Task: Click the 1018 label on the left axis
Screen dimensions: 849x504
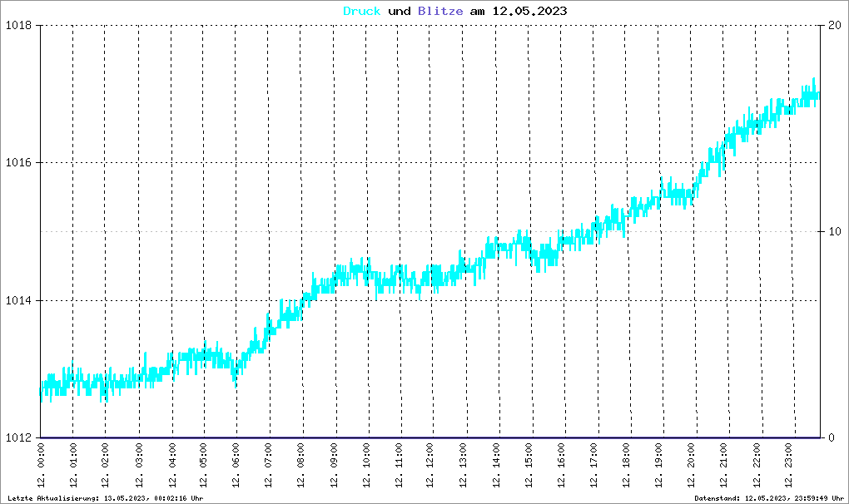Action: pos(17,25)
